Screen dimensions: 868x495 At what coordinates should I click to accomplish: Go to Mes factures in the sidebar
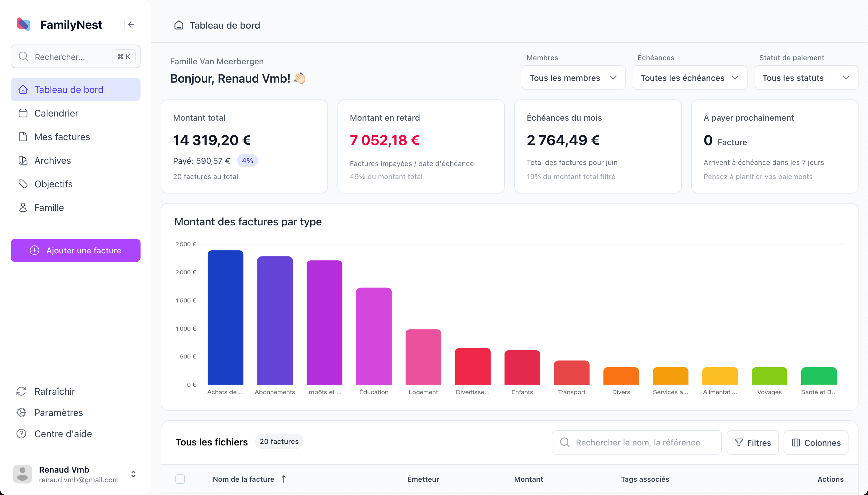[x=62, y=137]
